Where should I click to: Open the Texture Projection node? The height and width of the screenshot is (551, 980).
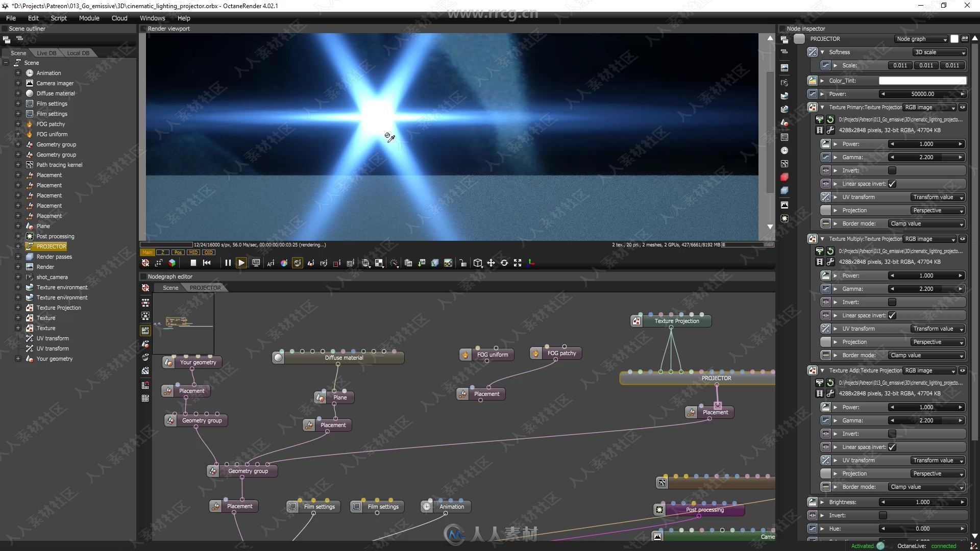coord(676,321)
